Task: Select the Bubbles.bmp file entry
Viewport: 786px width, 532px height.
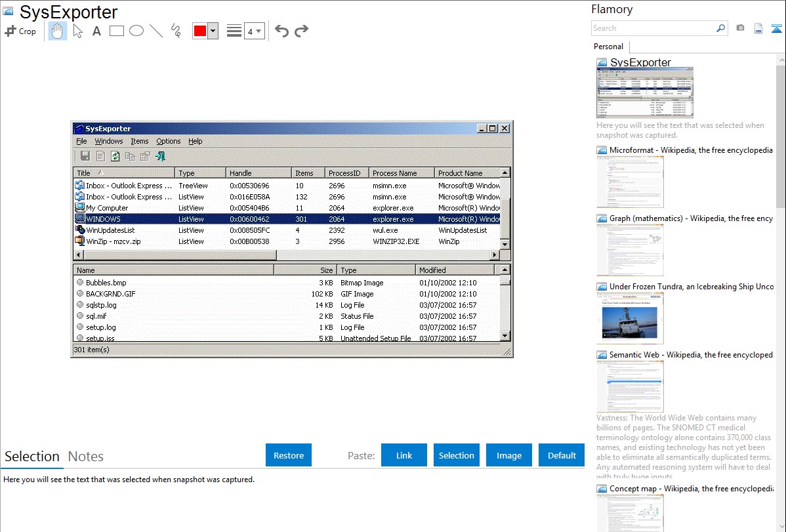Action: 288,283
